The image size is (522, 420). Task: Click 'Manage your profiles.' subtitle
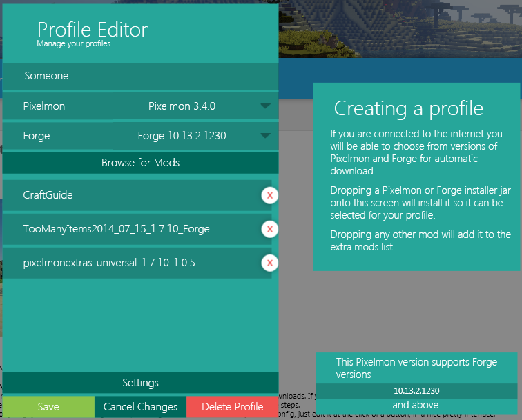click(x=75, y=44)
